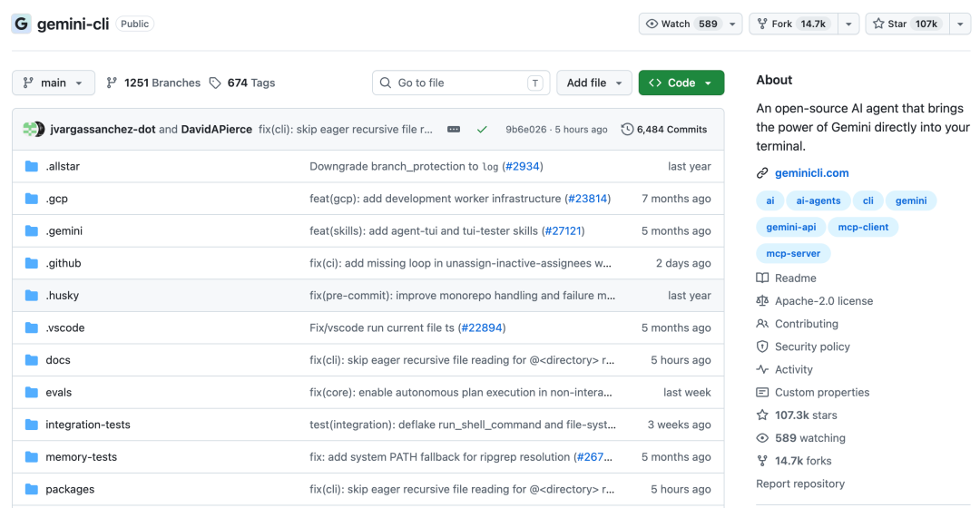
Task: Open the .husky folder icon
Action: coord(31,296)
